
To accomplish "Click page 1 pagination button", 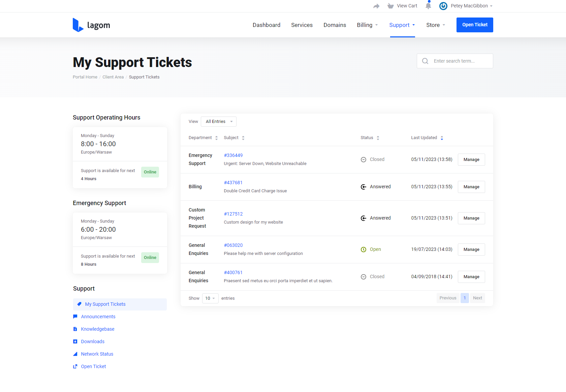I will point(465,298).
